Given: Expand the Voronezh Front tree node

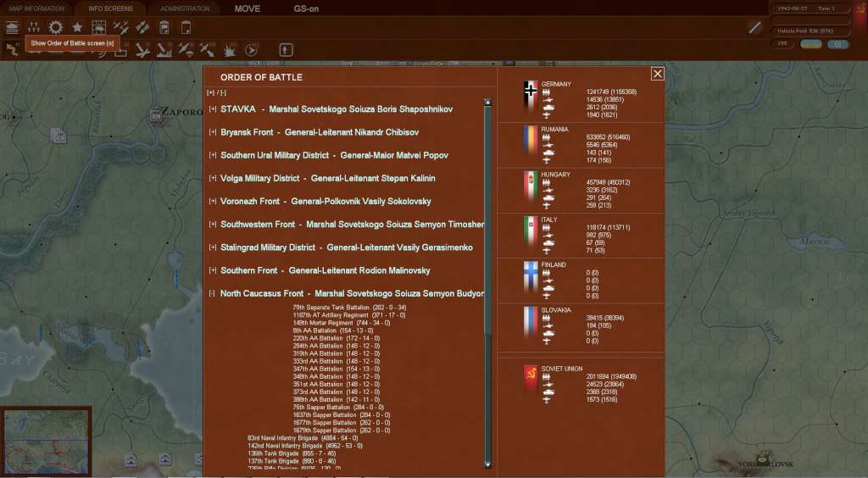Looking at the screenshot, I should [x=213, y=202].
